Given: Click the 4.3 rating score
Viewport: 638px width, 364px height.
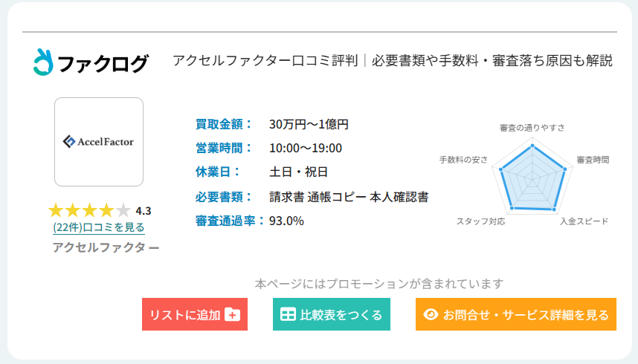Looking at the screenshot, I should point(144,210).
